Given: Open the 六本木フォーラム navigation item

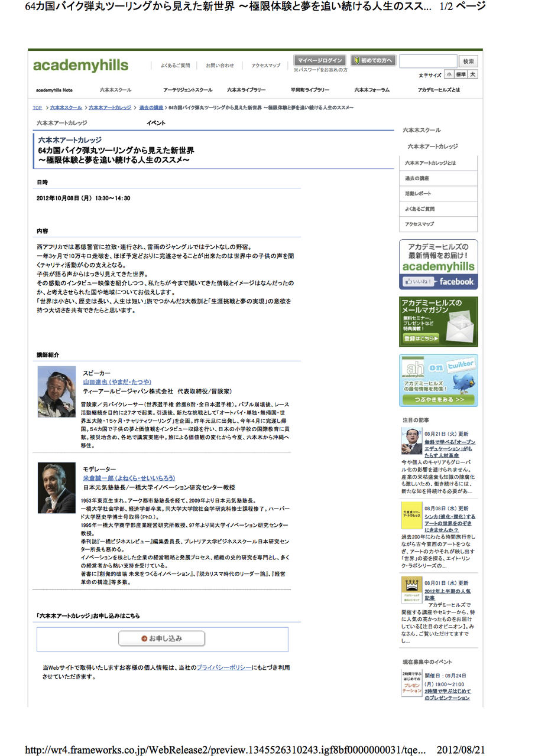Looking at the screenshot, I should click(x=372, y=90).
